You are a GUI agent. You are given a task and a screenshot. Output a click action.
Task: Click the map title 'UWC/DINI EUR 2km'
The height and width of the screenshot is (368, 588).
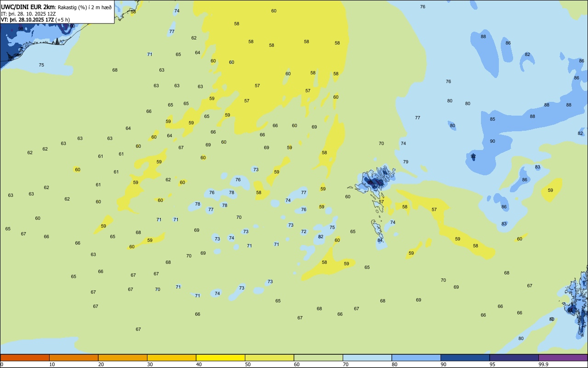point(28,7)
